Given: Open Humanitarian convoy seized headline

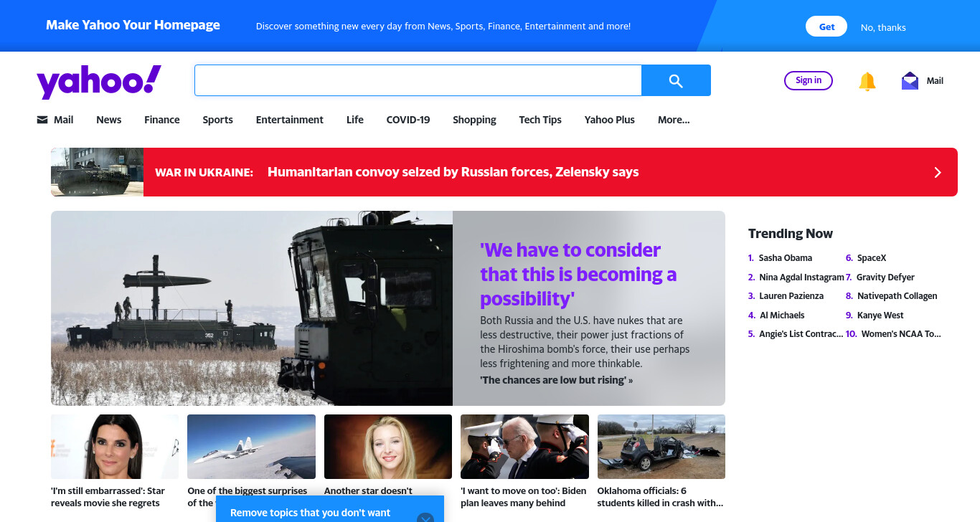Looking at the screenshot, I should click(x=453, y=172).
